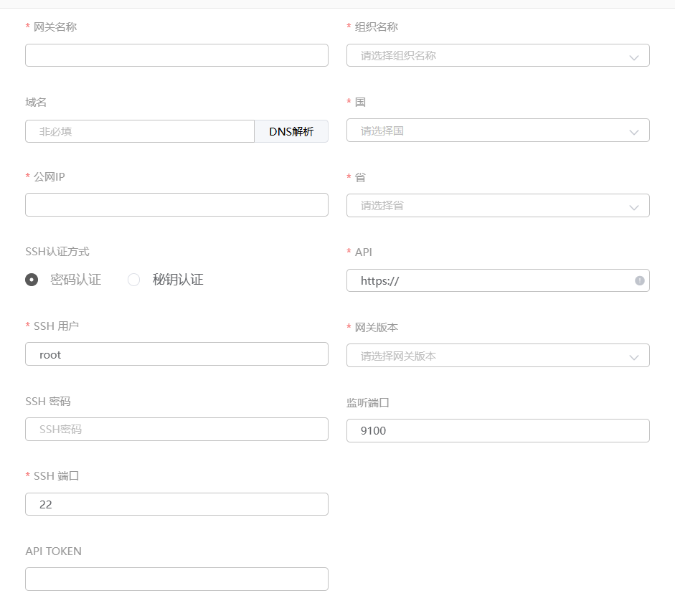The width and height of the screenshot is (675, 616).
Task: Focus the 网关名称 input field
Action: click(176, 55)
